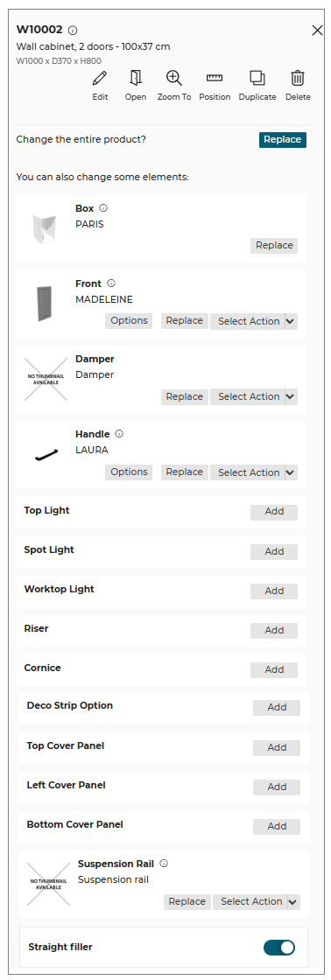Open Options for the MADELEINE front

click(129, 320)
